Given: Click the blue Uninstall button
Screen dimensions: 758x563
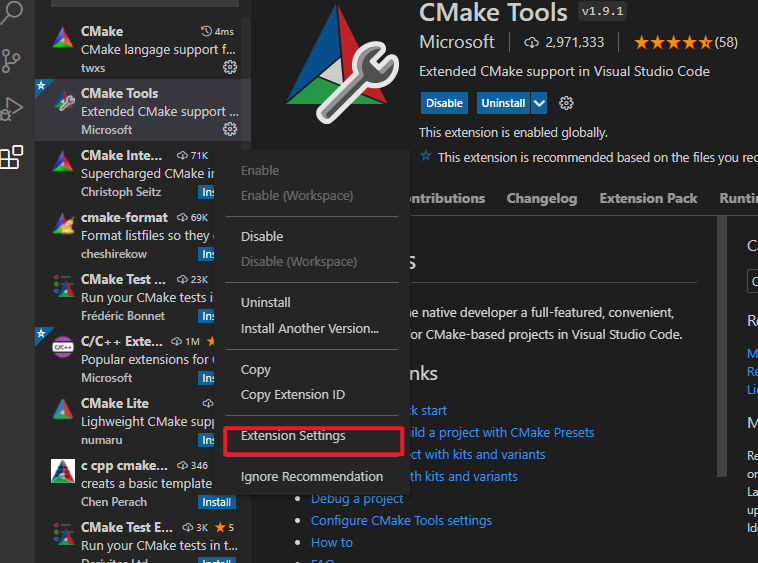Looking at the screenshot, I should pyautogui.click(x=503, y=103).
